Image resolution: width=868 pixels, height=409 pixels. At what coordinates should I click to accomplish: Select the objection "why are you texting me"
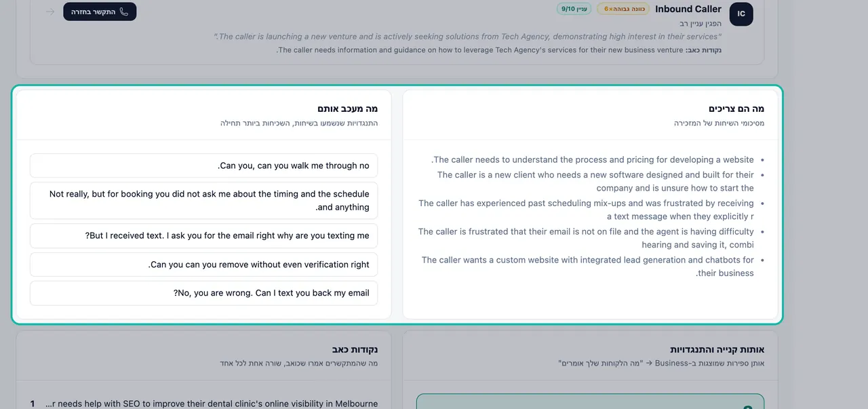click(203, 236)
